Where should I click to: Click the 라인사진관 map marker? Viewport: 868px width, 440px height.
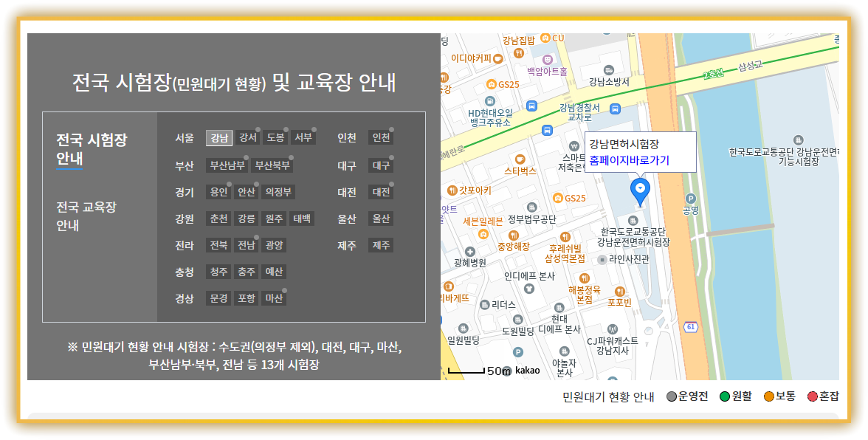click(x=602, y=260)
